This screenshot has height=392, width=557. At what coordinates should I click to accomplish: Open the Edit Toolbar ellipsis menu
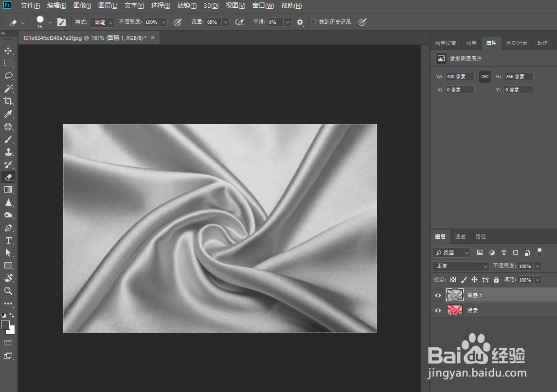pyautogui.click(x=8, y=303)
